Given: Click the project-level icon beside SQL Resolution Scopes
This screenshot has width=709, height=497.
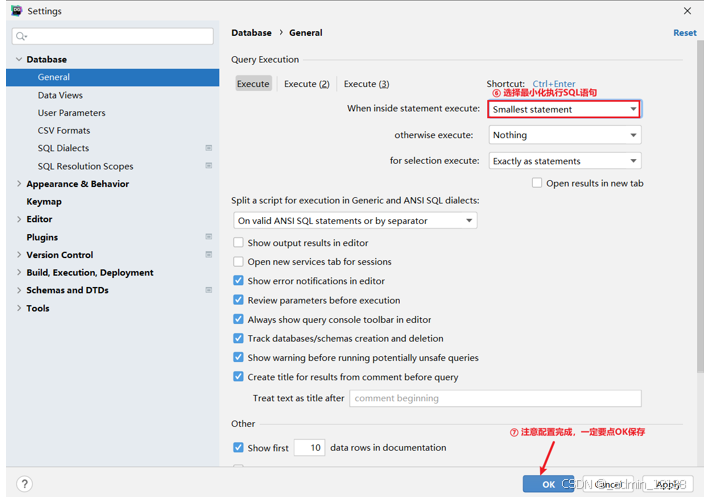Looking at the screenshot, I should tap(208, 166).
